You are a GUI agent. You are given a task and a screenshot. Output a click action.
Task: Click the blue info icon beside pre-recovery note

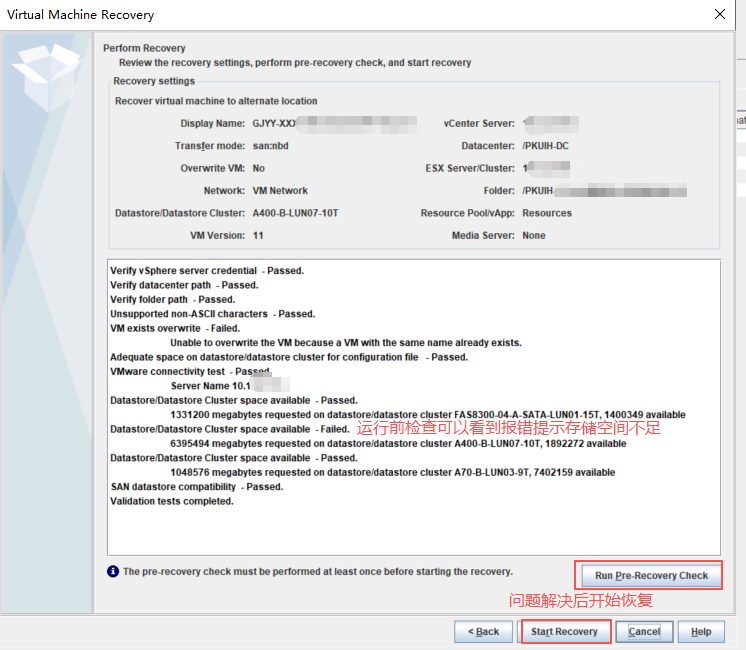(113, 572)
